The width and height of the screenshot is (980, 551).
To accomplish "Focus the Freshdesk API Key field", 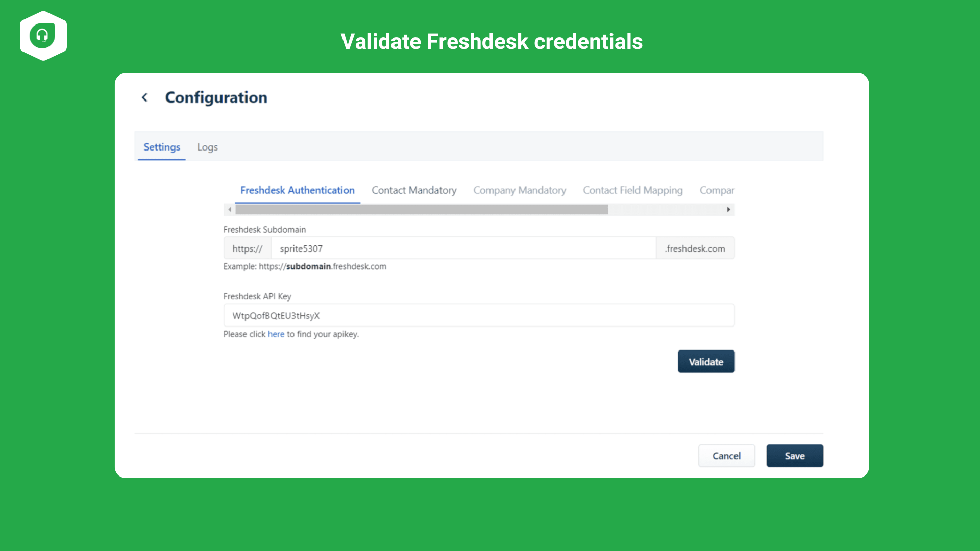I will click(x=479, y=315).
